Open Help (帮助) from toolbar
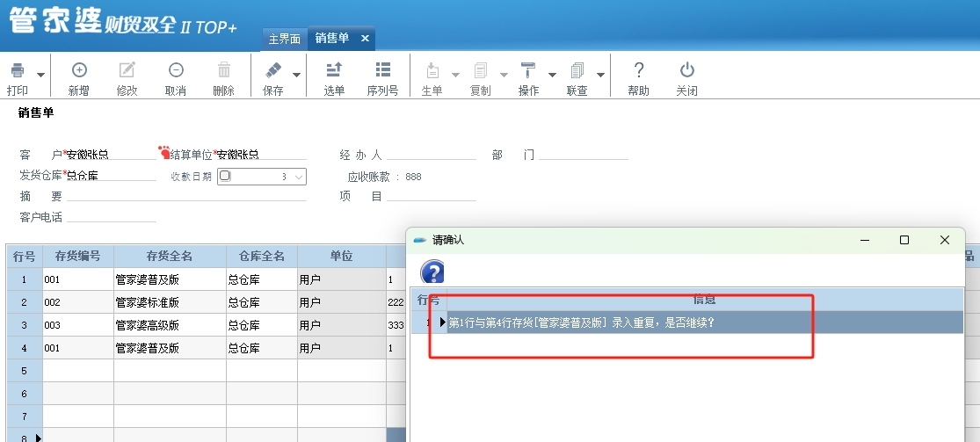The image size is (980, 442). (638, 70)
